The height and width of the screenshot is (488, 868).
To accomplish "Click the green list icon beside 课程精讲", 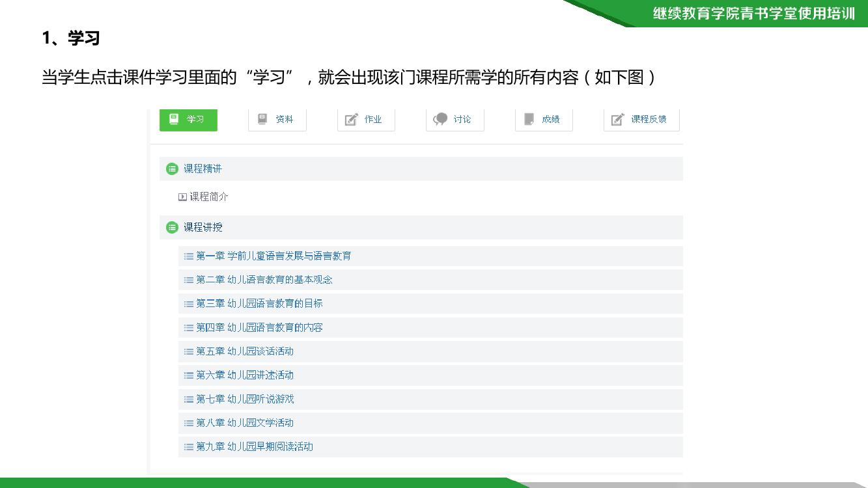I will (172, 169).
